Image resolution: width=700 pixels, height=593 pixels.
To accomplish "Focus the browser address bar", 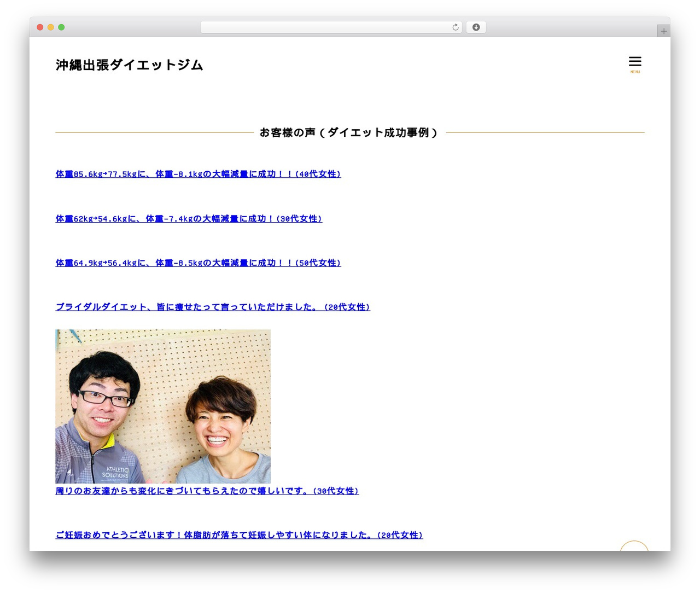I will coord(331,27).
